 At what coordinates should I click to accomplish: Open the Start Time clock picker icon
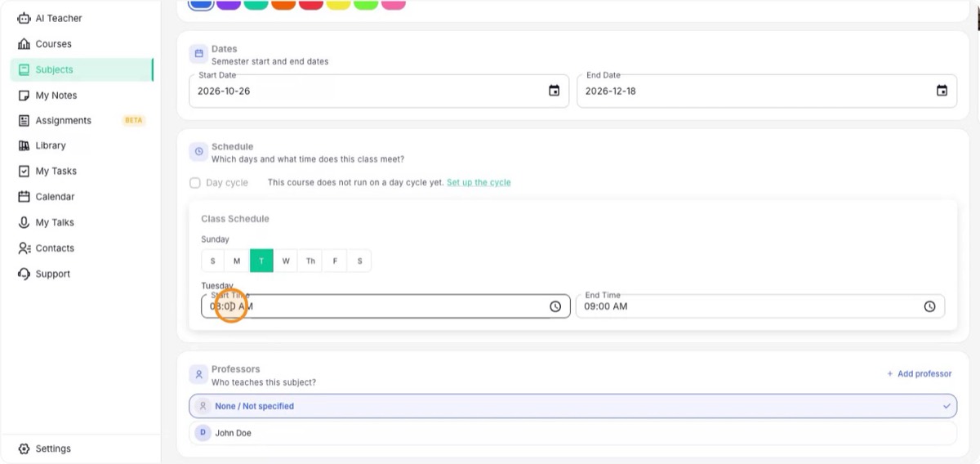(555, 306)
